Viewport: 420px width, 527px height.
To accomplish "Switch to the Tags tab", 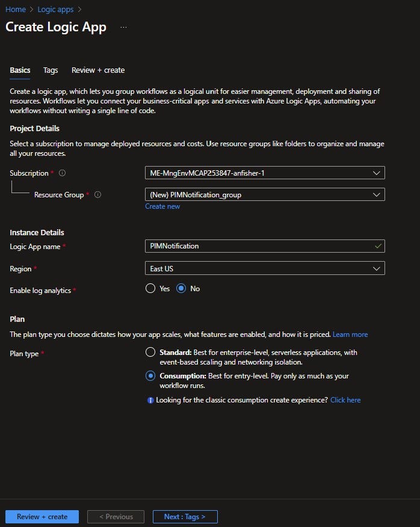I will point(51,70).
